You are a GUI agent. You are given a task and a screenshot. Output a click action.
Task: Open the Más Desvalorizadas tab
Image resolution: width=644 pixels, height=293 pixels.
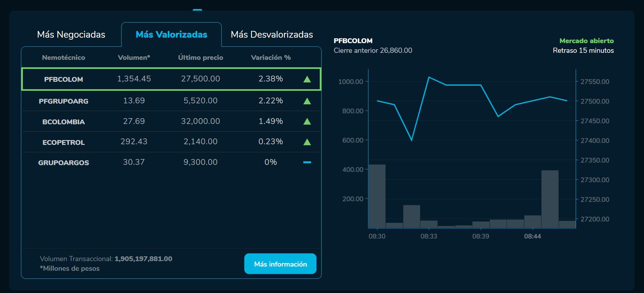click(x=272, y=34)
